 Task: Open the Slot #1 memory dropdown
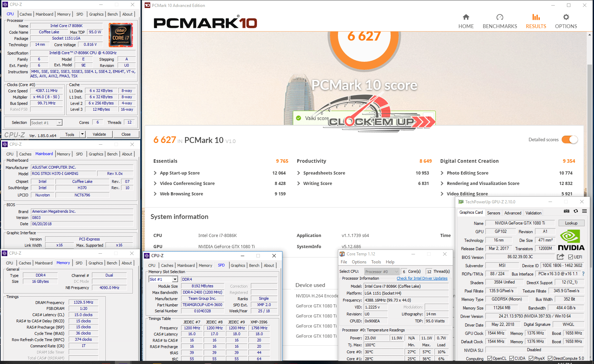pyautogui.click(x=175, y=279)
